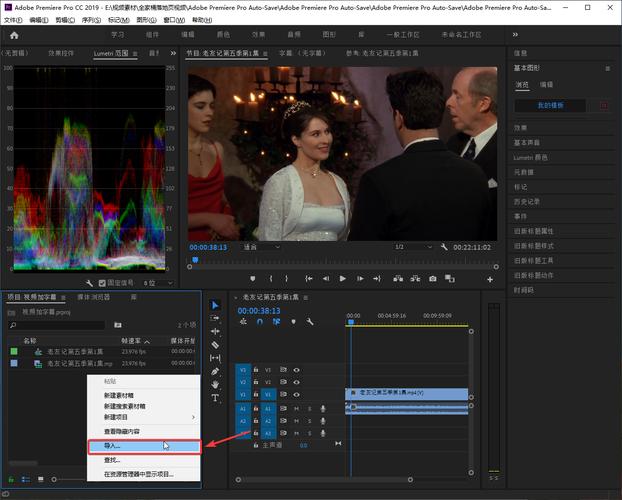
Task: Click the Home icon
Action: tap(14, 35)
